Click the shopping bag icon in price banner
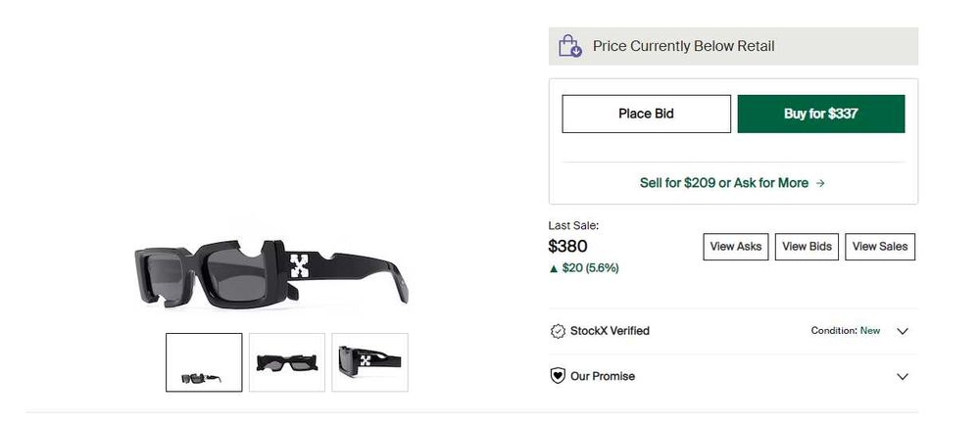980x423 pixels. (569, 46)
